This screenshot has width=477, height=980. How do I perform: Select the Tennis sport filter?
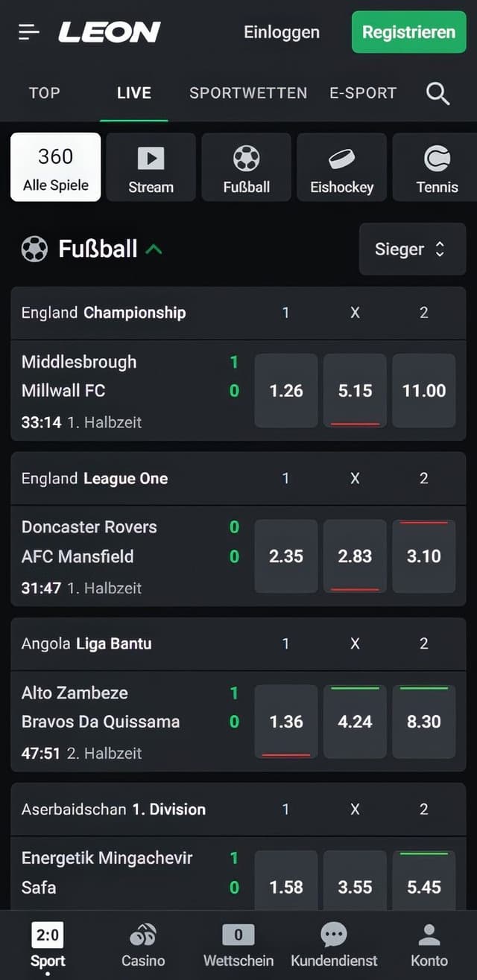click(437, 167)
